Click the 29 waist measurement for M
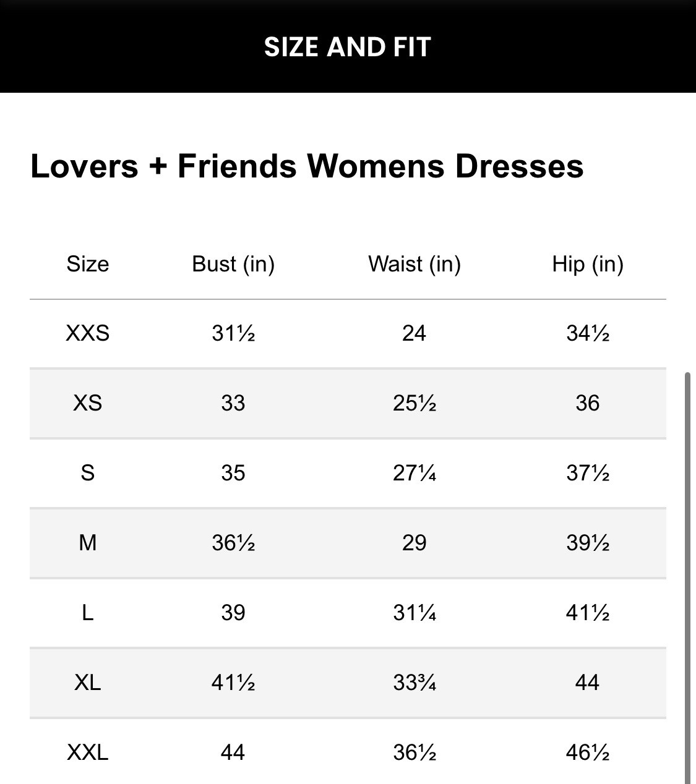The width and height of the screenshot is (696, 784). (x=414, y=543)
